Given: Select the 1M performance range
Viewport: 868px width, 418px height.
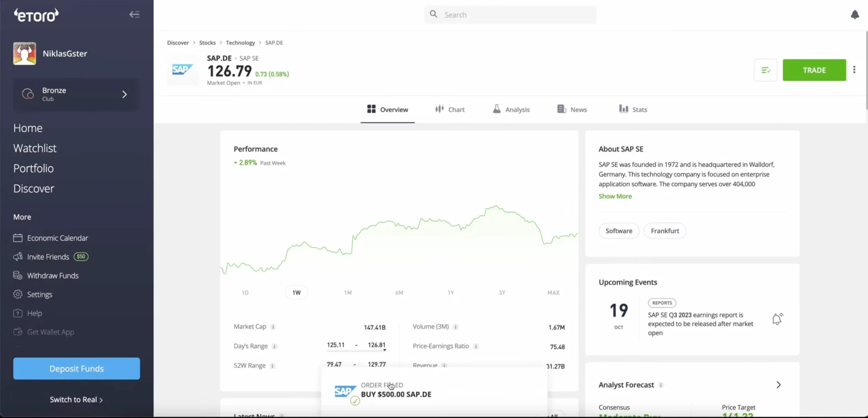Looking at the screenshot, I should [x=348, y=292].
